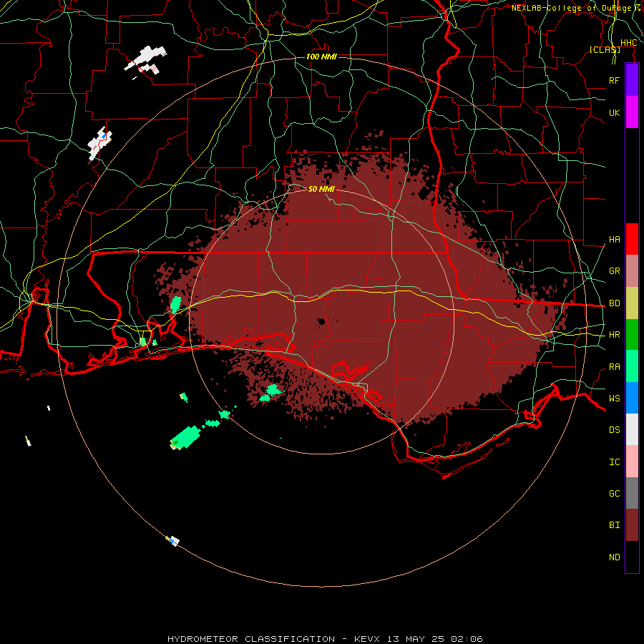Click the [CLAS] units label

[605, 49]
